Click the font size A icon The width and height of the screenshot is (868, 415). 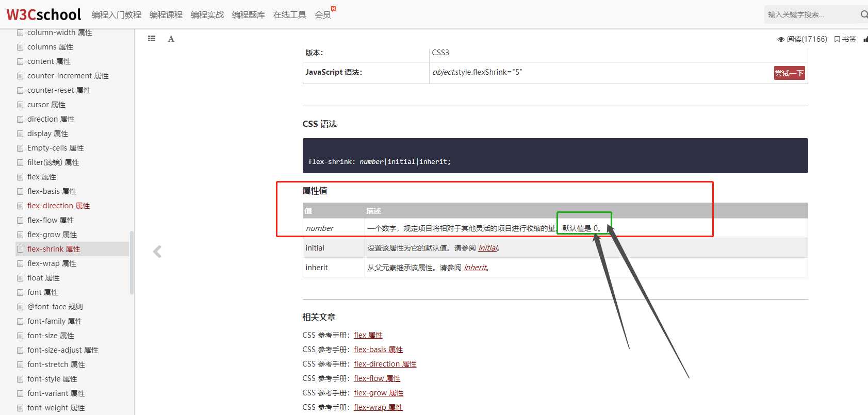tap(171, 39)
